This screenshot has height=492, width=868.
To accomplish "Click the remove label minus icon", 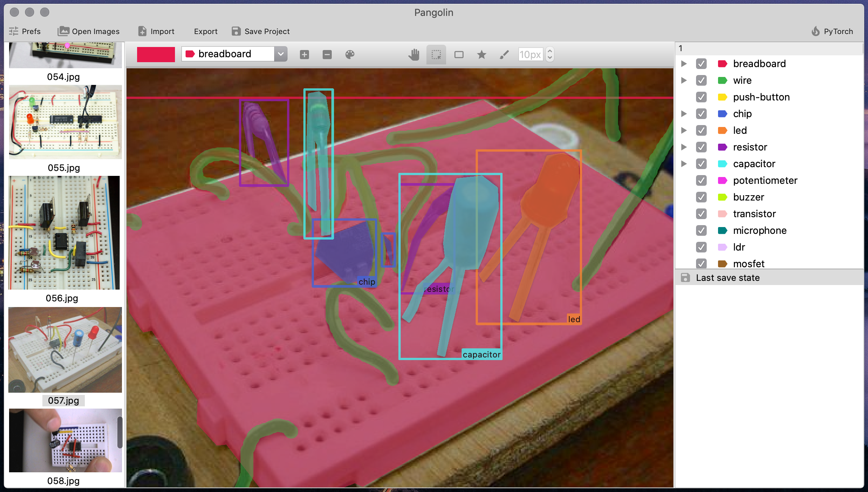I will point(327,55).
